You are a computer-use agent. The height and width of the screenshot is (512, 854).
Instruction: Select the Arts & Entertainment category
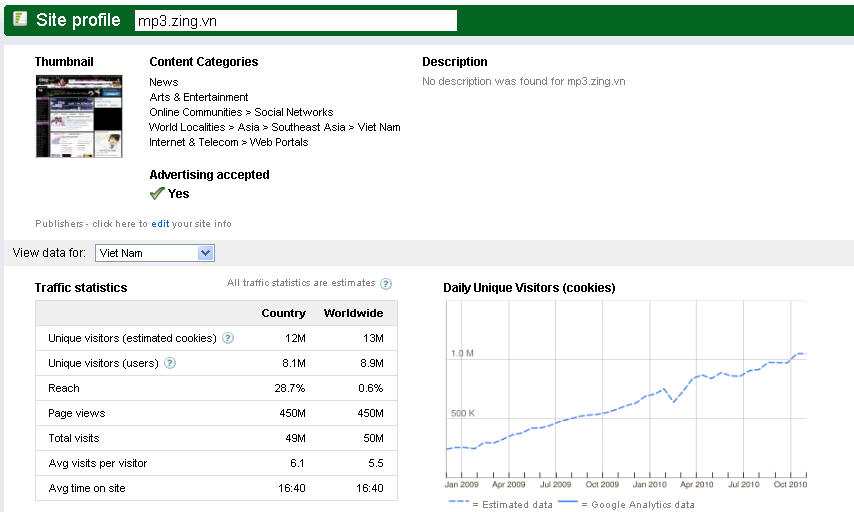(199, 97)
